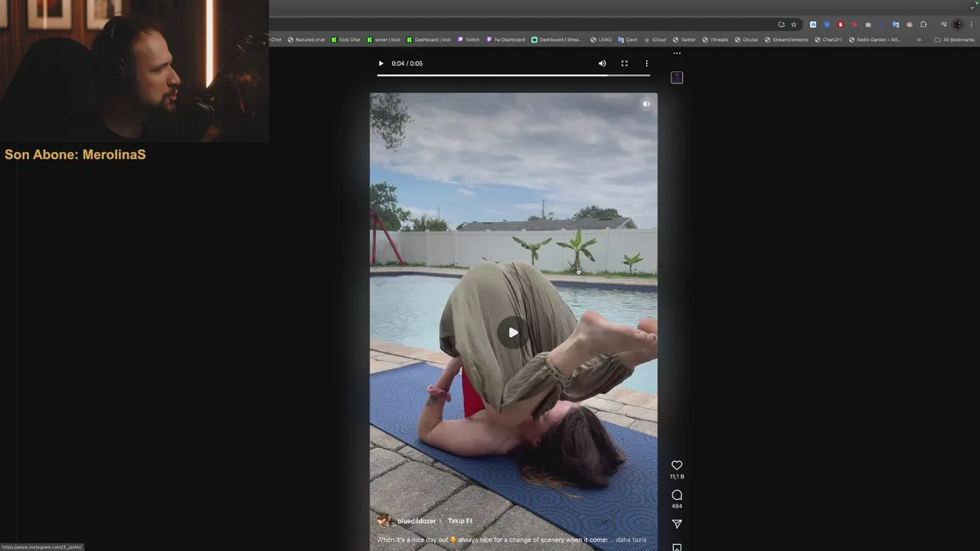Open the Threads bookmark
Viewport: 980px width, 551px height.
point(715,40)
